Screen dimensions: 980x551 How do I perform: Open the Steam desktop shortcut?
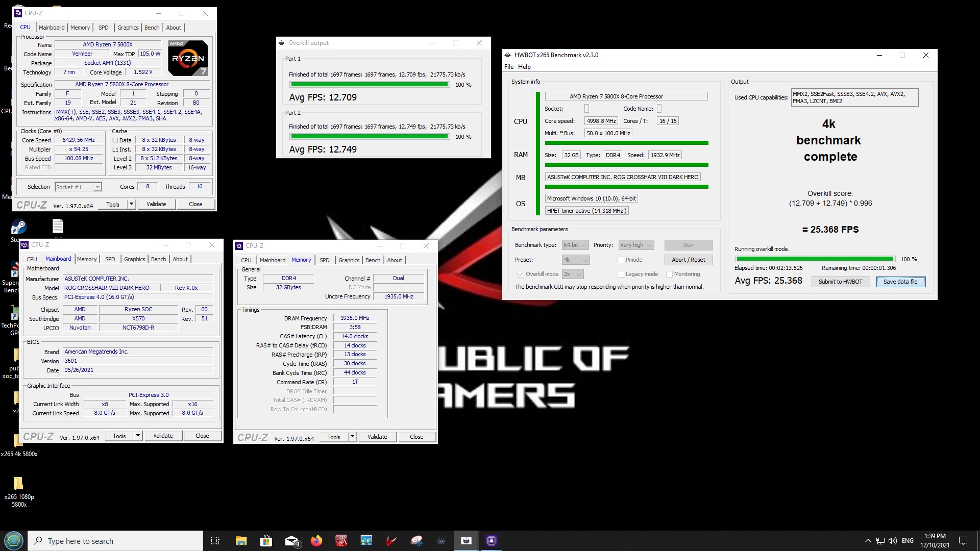[19, 227]
